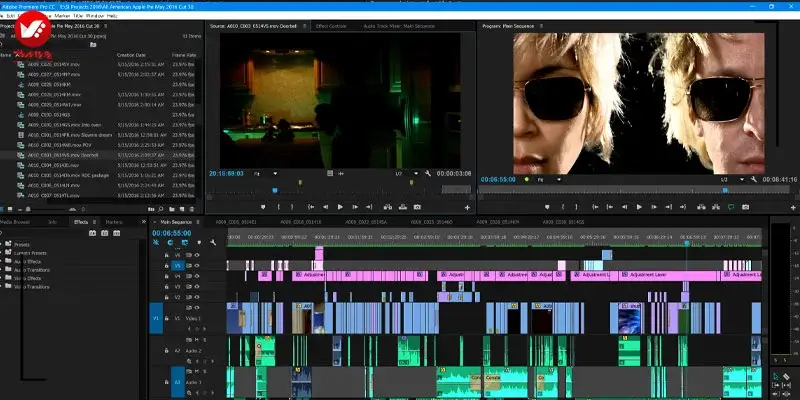800x400 pixels.
Task: Open the Window menu
Action: (94, 16)
